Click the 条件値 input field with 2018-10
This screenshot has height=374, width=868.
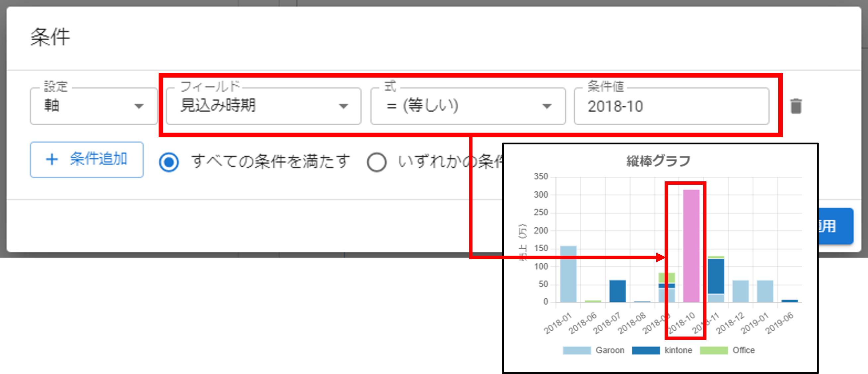[671, 106]
